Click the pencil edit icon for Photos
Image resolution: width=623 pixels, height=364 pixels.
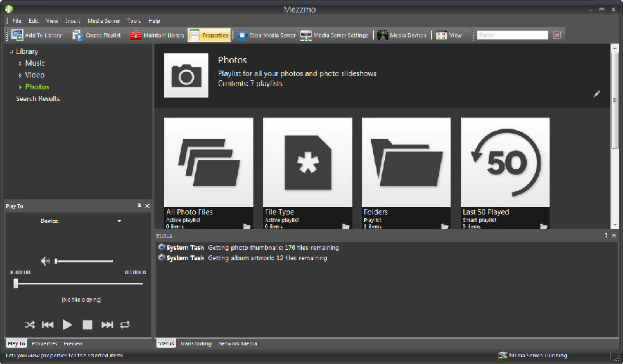[x=597, y=94]
